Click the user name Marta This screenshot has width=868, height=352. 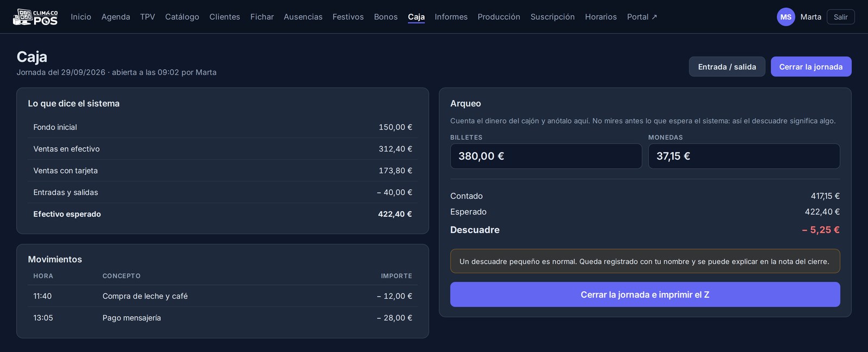coord(810,17)
